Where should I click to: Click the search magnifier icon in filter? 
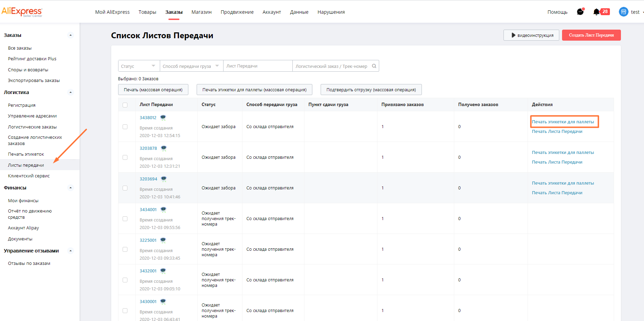pos(374,66)
